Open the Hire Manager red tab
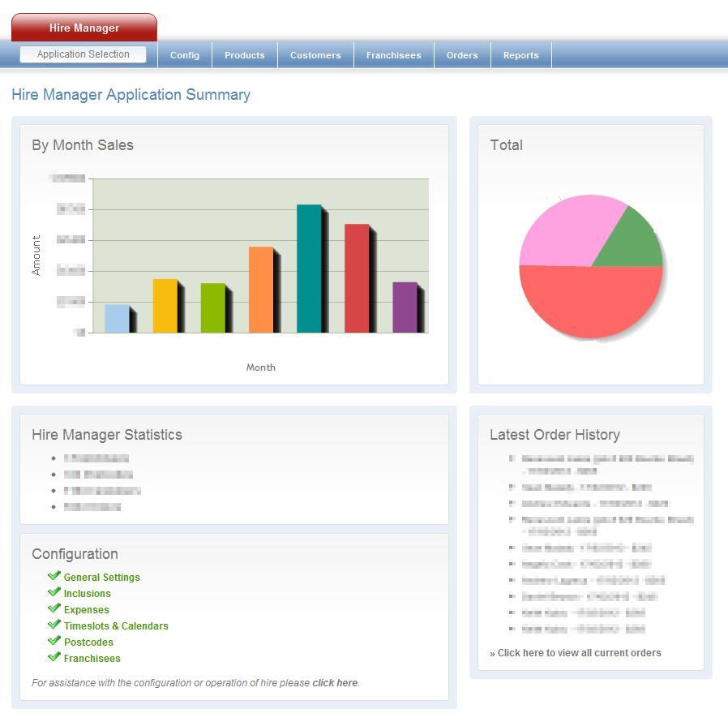Viewport: 728px width, 722px height. (84, 28)
